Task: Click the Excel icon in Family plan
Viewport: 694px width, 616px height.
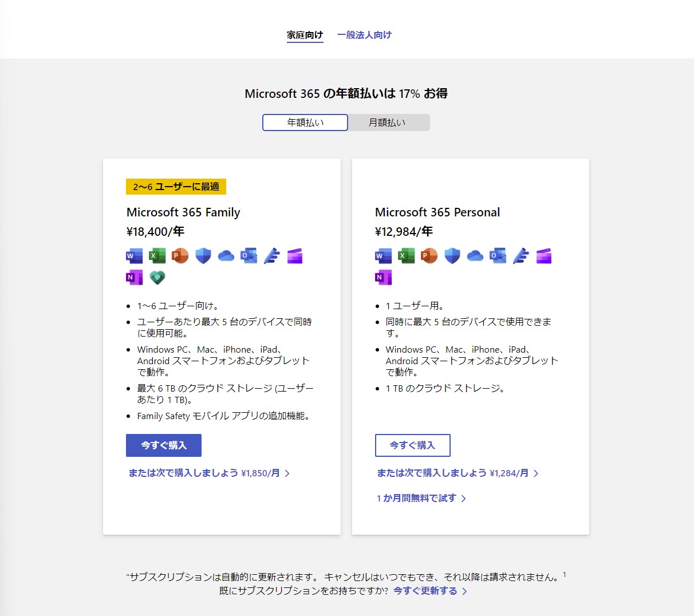Action: point(157,256)
